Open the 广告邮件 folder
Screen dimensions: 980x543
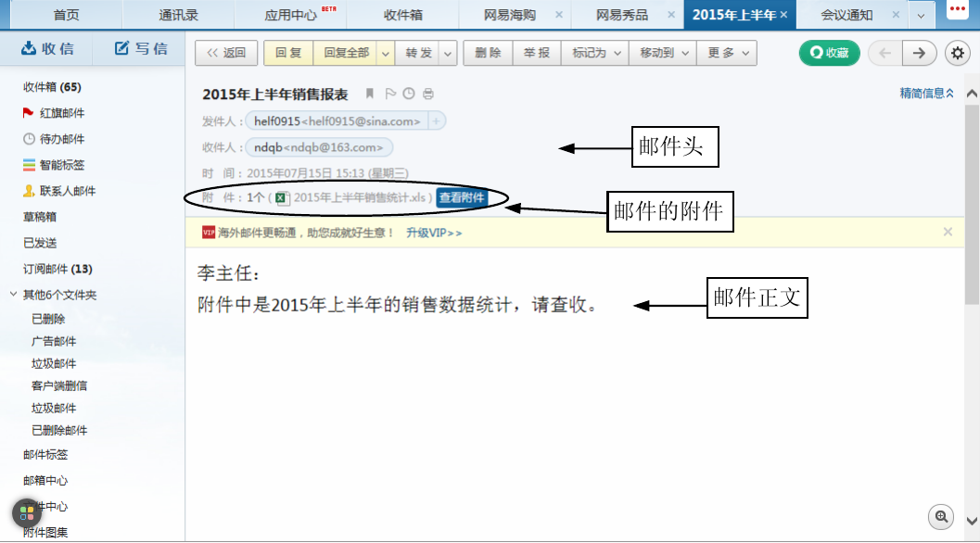54,341
